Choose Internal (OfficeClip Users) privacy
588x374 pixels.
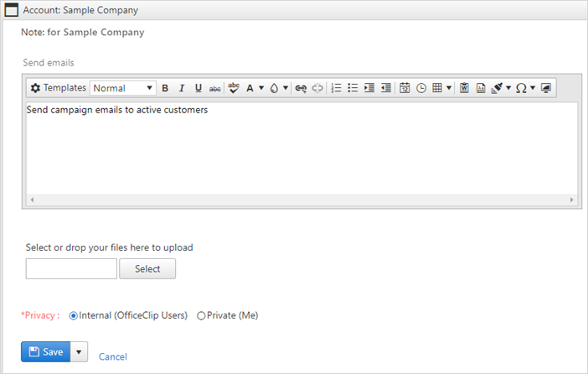pyautogui.click(x=74, y=316)
